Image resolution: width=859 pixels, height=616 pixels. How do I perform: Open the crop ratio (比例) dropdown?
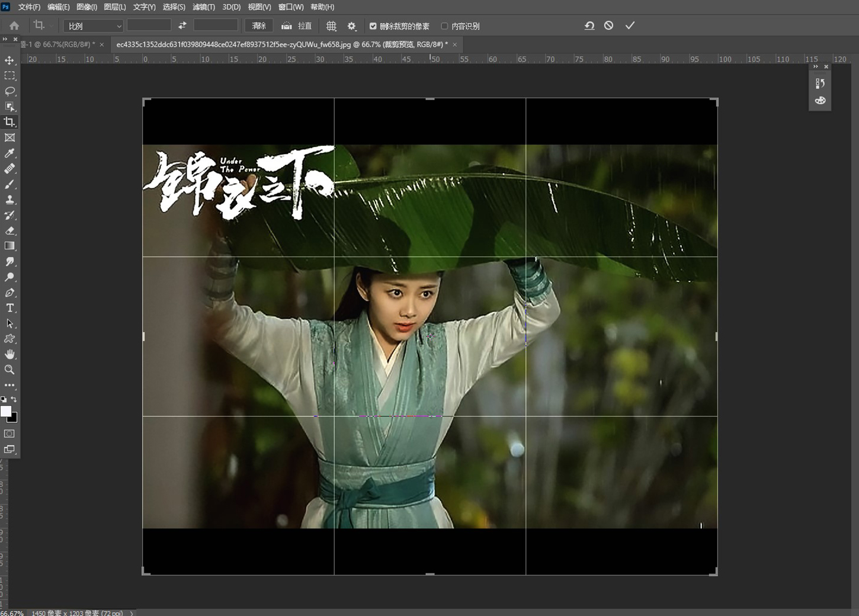click(92, 25)
